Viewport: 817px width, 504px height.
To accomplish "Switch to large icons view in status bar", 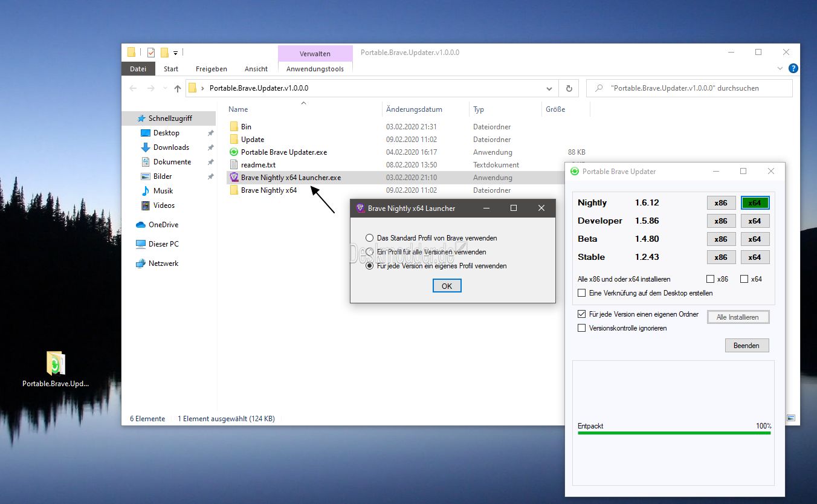I will click(x=791, y=418).
